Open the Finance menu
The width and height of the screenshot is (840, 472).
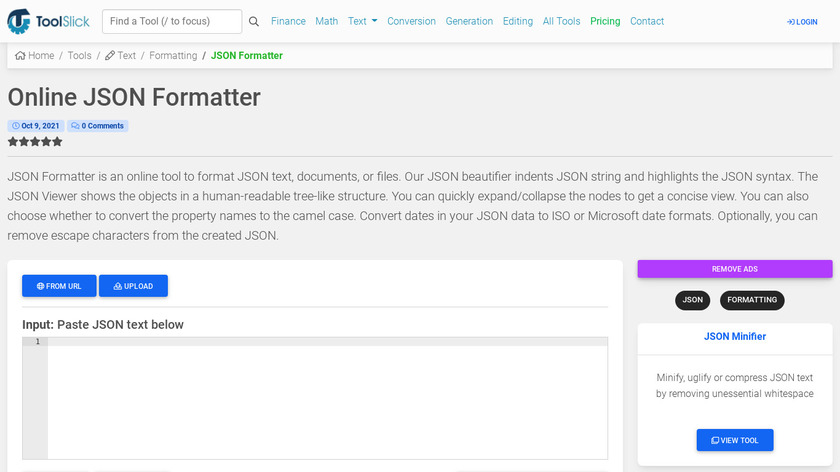pos(288,21)
